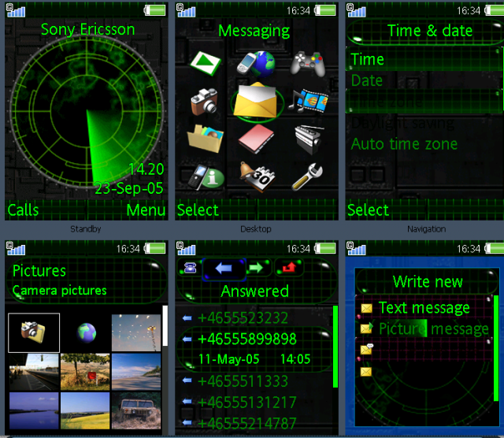Tap Select softkey on Time & date screen

369,210
